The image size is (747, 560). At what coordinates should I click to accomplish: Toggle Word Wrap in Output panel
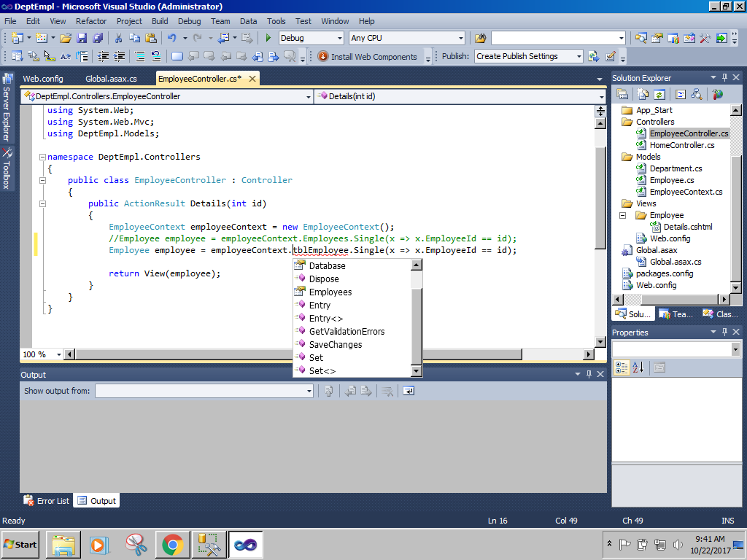[409, 391]
